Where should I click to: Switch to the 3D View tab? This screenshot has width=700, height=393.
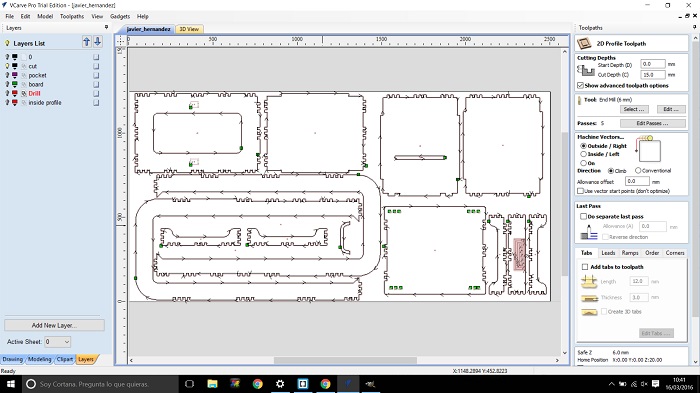189,29
